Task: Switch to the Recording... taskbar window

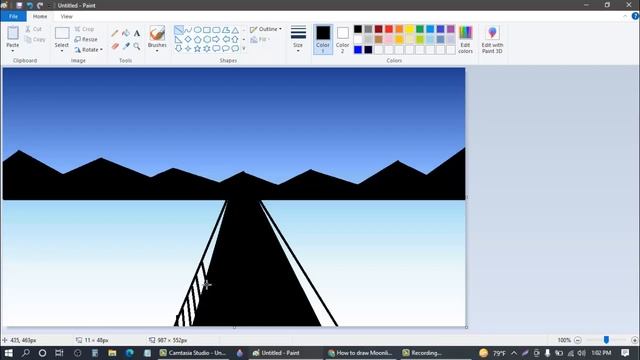Action: (x=422, y=353)
